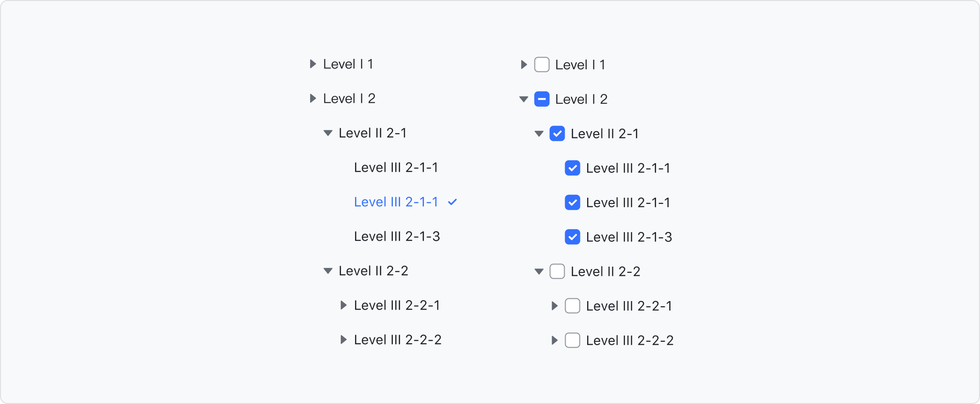Image resolution: width=980 pixels, height=404 pixels.
Task: Select Level III 2-1-3 in the tree without checkboxes
Action: [397, 236]
